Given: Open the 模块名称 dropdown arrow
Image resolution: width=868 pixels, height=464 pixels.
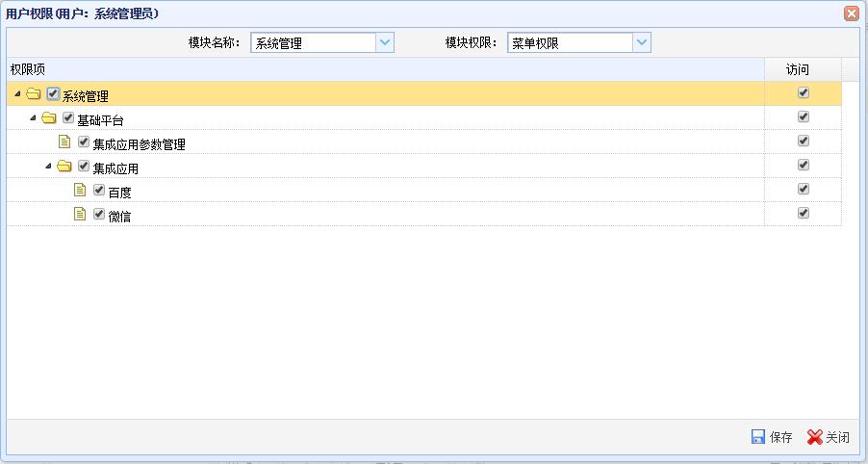Looking at the screenshot, I should [x=385, y=42].
